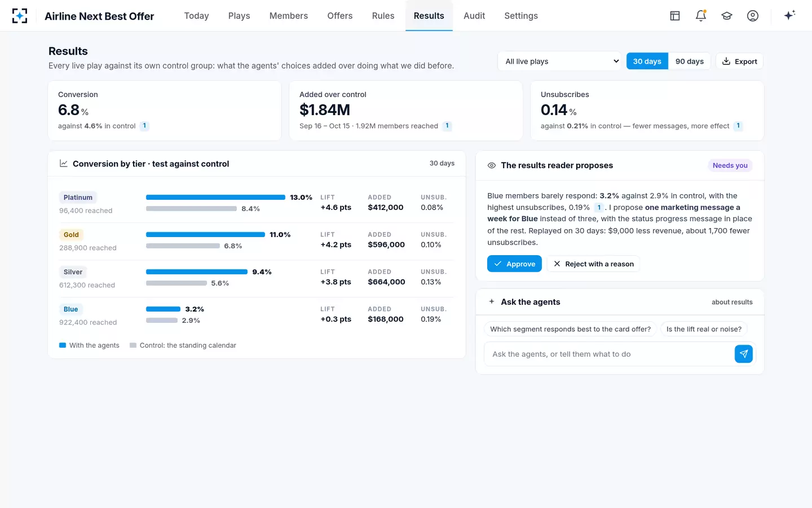
Task: Click the chart icon beside Conversion by tier
Action: (64, 164)
